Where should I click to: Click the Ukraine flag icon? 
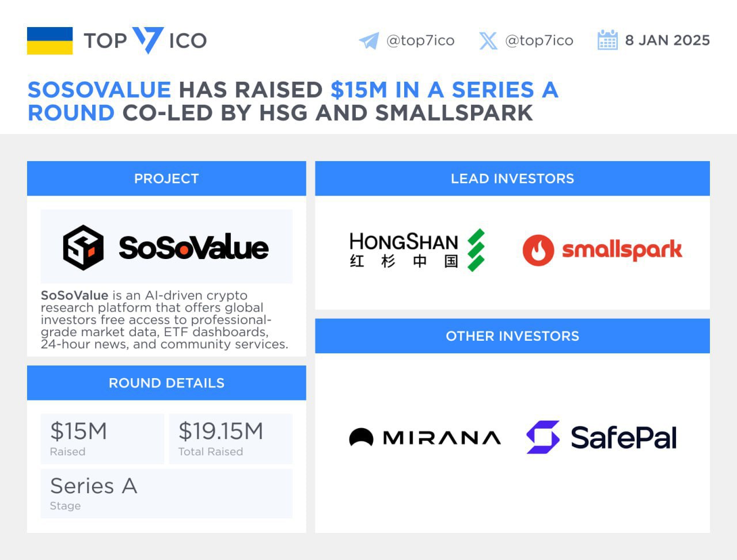click(x=50, y=41)
